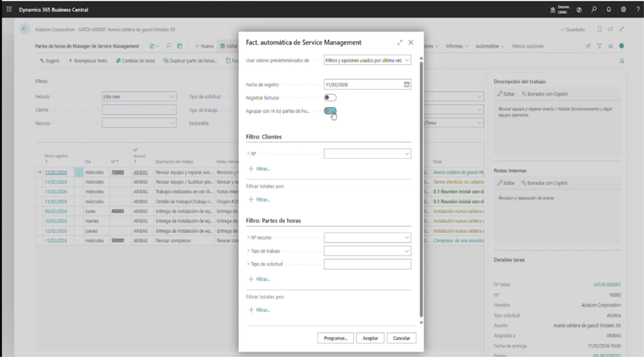The image size is (644, 357).
Task: Click the Aceptar button
Action: point(370,338)
